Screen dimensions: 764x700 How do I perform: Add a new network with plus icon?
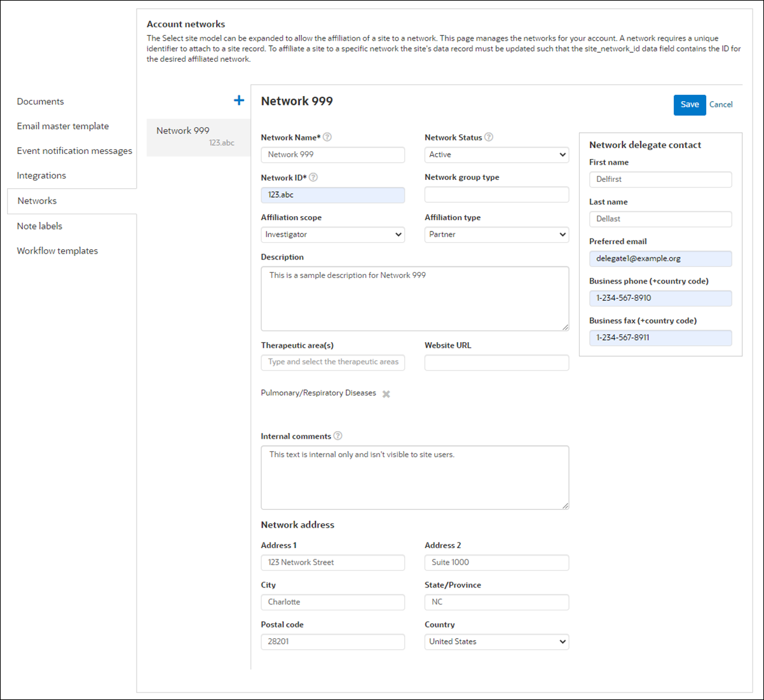(x=239, y=100)
